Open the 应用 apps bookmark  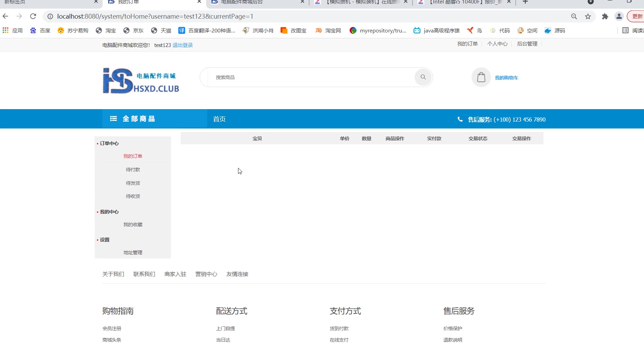13,30
